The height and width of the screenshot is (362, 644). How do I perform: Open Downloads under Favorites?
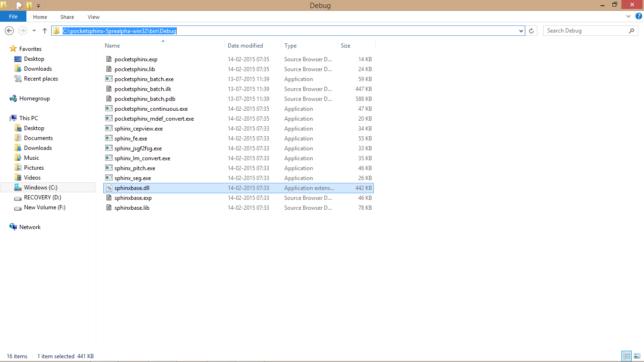(38, 69)
